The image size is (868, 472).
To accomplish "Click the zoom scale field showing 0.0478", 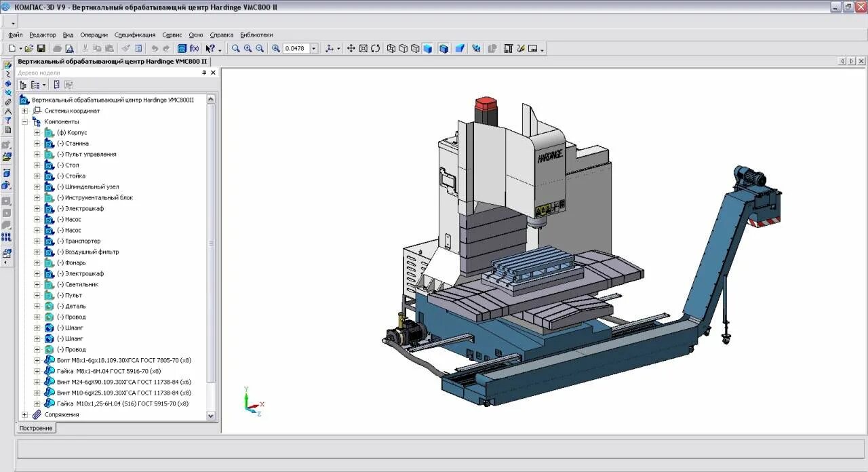I will coord(296,48).
